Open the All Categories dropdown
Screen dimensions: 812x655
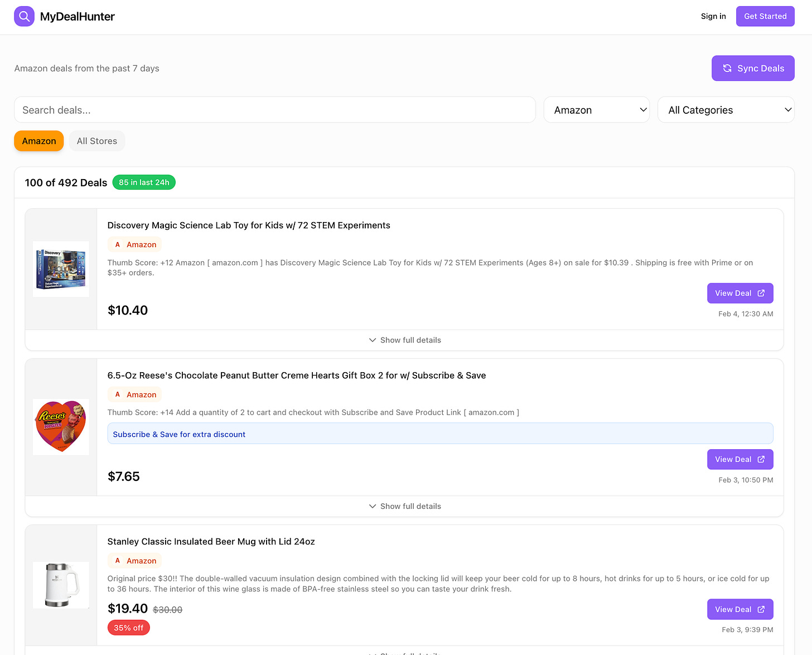coord(726,110)
